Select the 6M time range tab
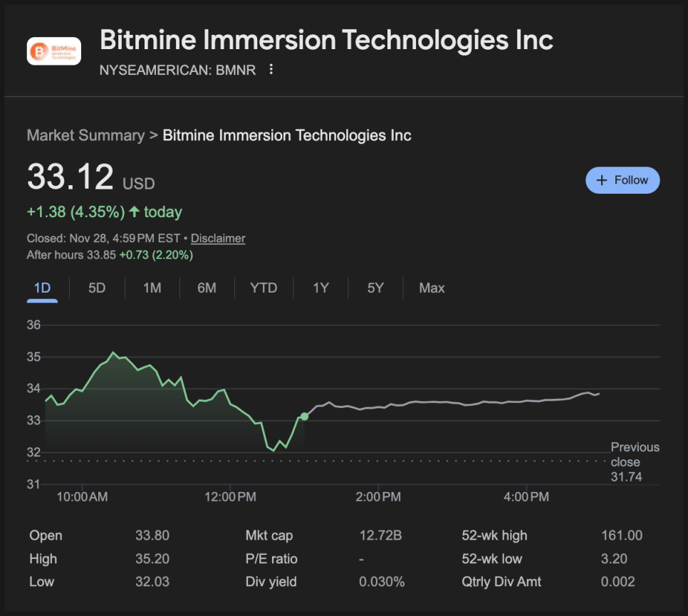 coord(207,288)
